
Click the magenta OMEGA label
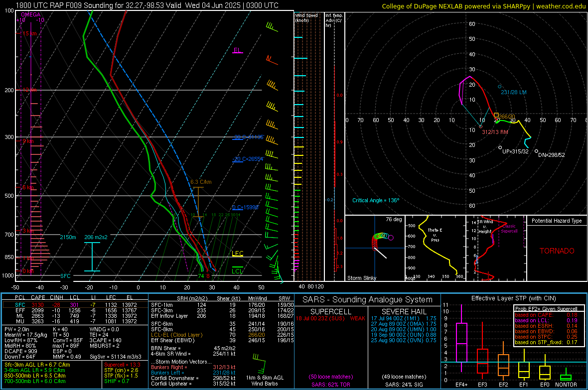coord(31,14)
